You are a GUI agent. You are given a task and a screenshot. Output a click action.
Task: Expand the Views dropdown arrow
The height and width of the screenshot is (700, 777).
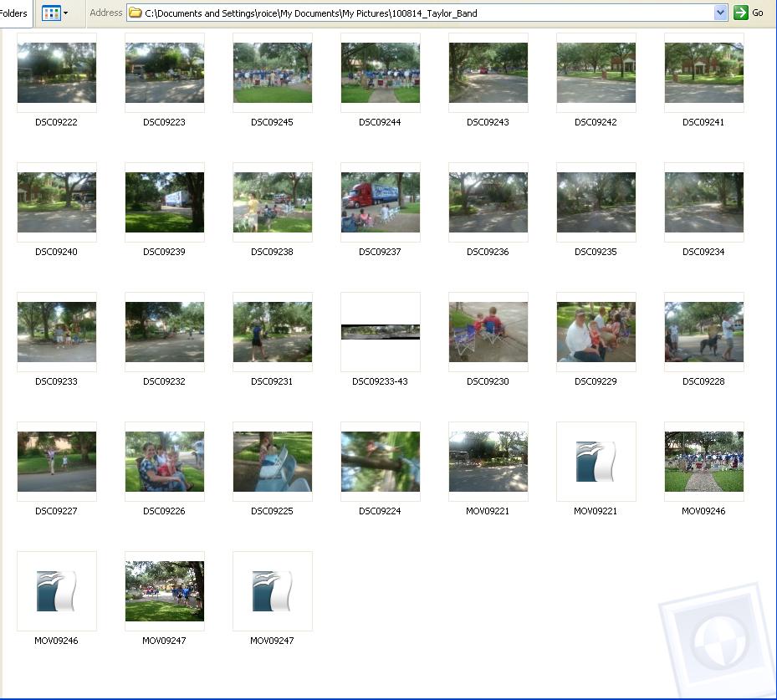(x=66, y=13)
